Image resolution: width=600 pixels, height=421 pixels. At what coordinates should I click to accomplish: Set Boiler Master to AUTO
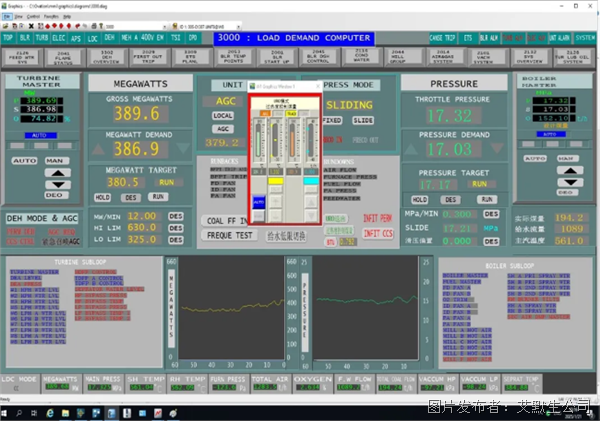[535, 158]
